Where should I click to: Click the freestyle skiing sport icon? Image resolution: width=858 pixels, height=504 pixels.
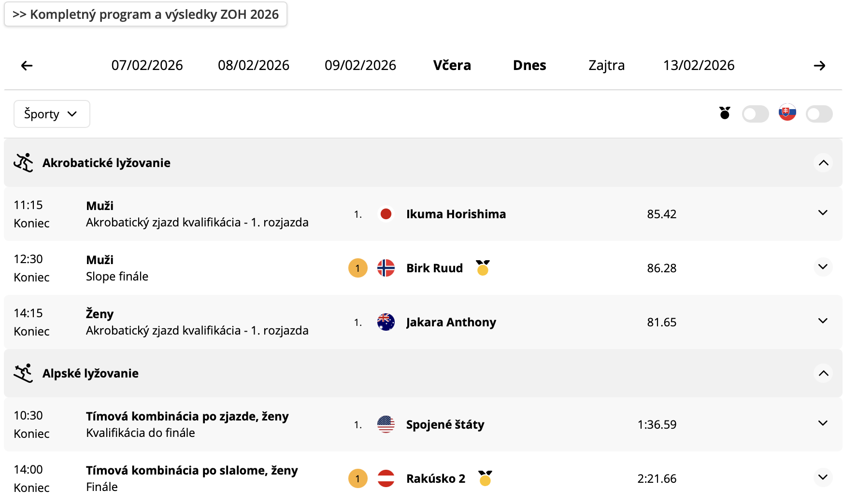click(23, 163)
